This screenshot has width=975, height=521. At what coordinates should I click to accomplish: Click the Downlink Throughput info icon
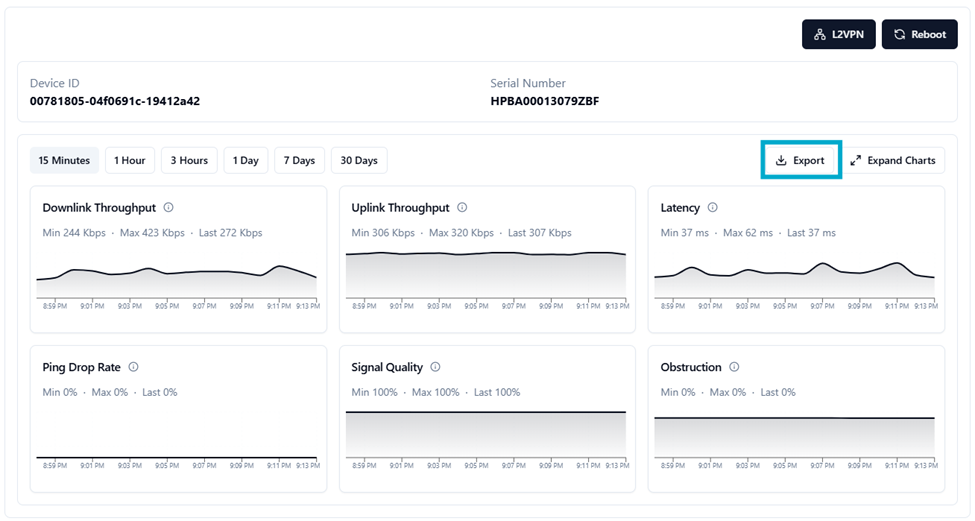coord(168,208)
